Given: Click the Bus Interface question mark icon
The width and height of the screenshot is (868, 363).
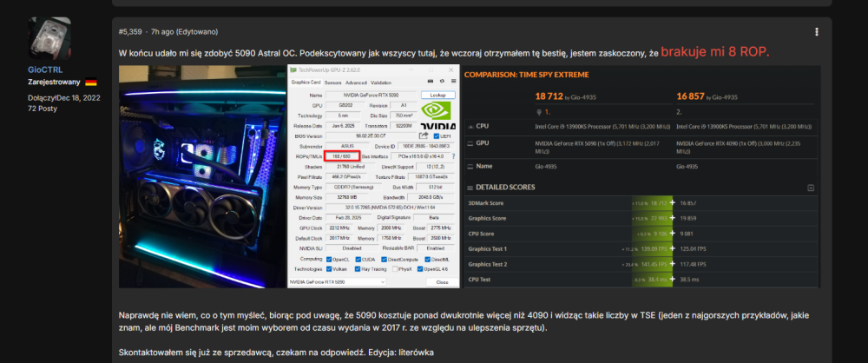Looking at the screenshot, I should (453, 157).
